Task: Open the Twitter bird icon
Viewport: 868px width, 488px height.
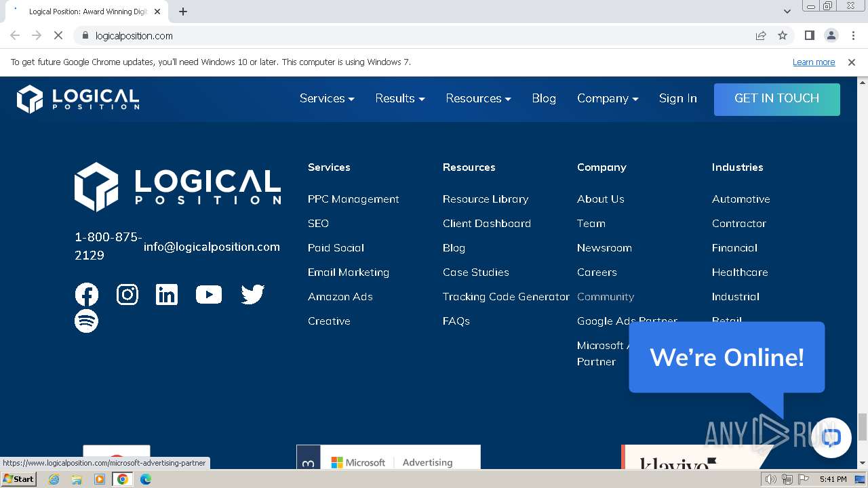Action: 252,295
